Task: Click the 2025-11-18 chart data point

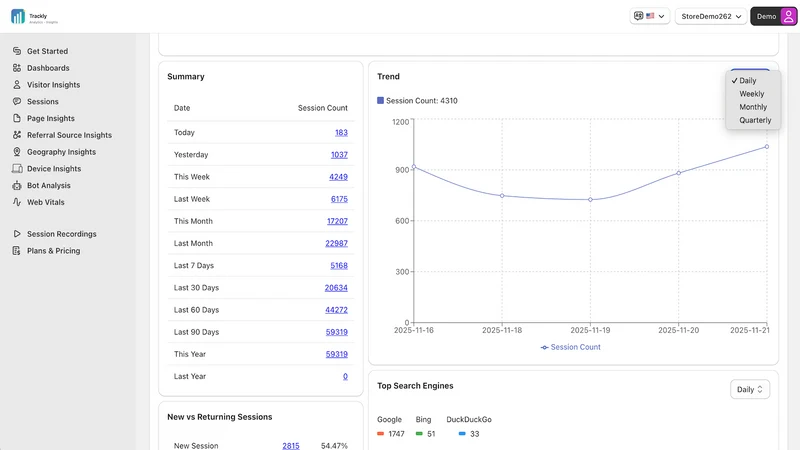Action: pos(502,195)
